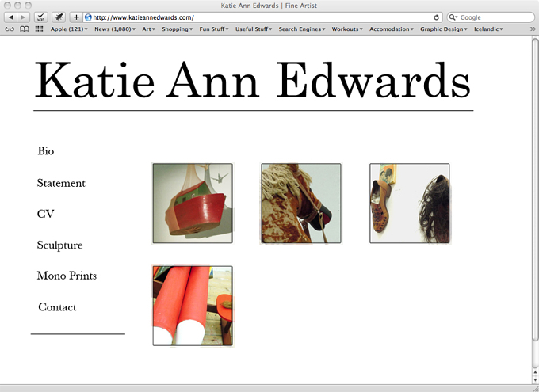Click the W3C validator checkmark icon

point(40,17)
